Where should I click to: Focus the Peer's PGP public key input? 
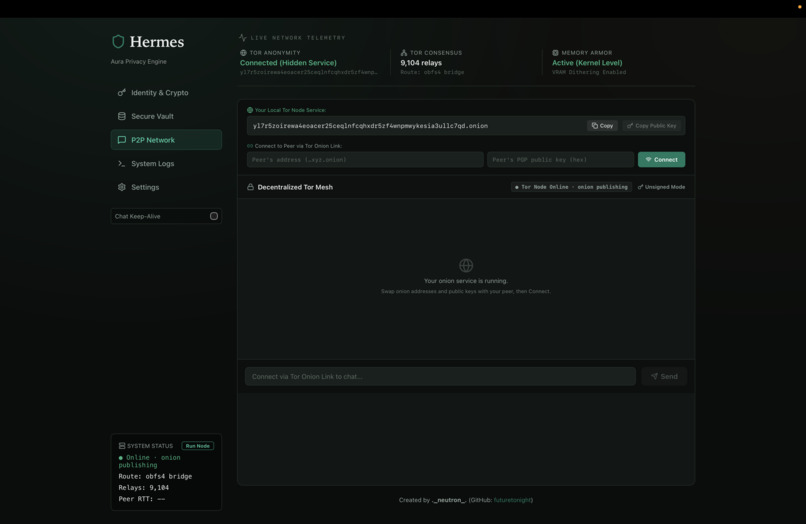point(560,159)
